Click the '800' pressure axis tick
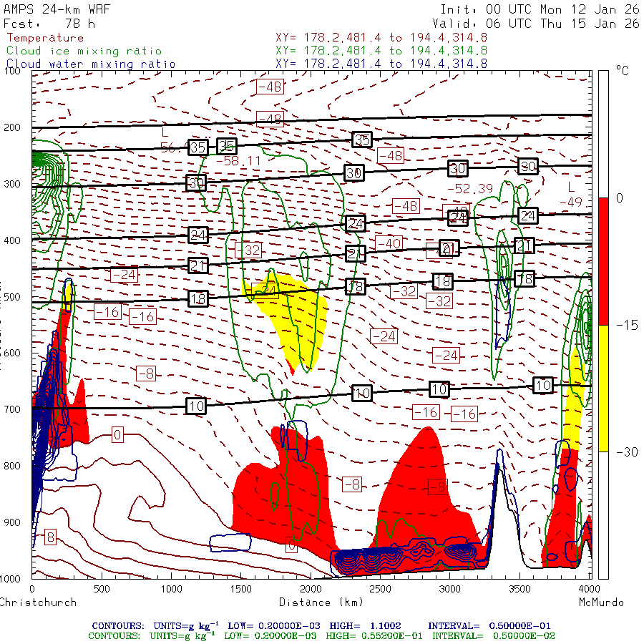Screen dimensions: 644x644 [x=12, y=466]
